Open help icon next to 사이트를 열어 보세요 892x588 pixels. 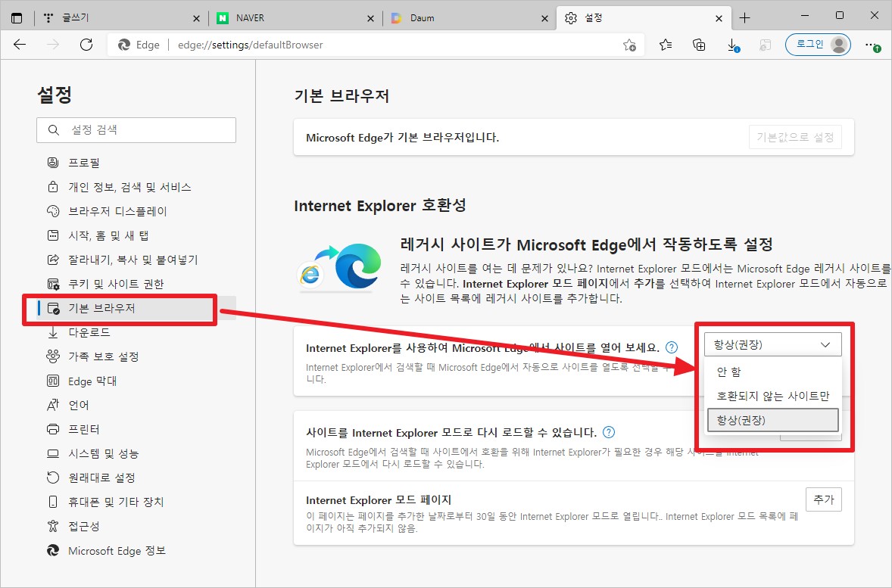tap(672, 347)
